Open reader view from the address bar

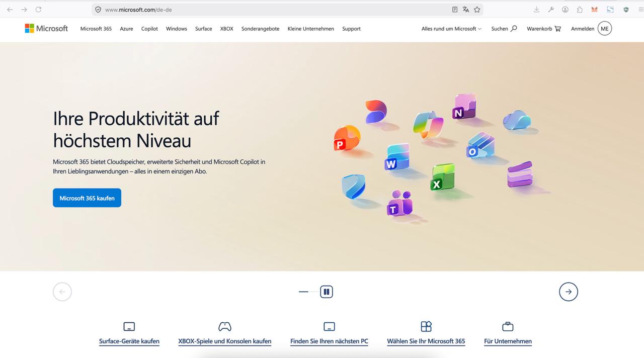(x=455, y=10)
